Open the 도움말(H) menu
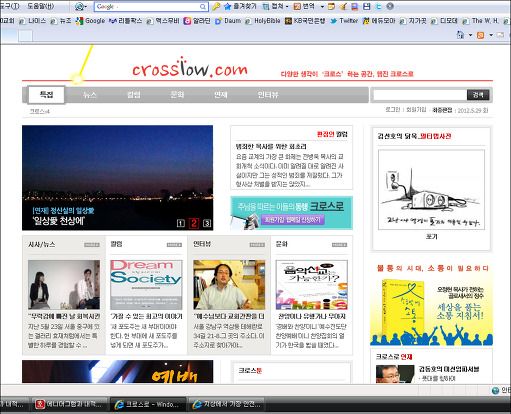The width and height of the screenshot is (511, 414). pos(40,6)
